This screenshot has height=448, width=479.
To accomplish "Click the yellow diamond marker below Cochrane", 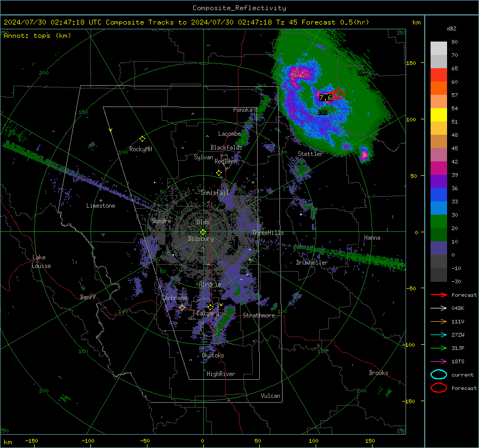I will click(x=182, y=307).
